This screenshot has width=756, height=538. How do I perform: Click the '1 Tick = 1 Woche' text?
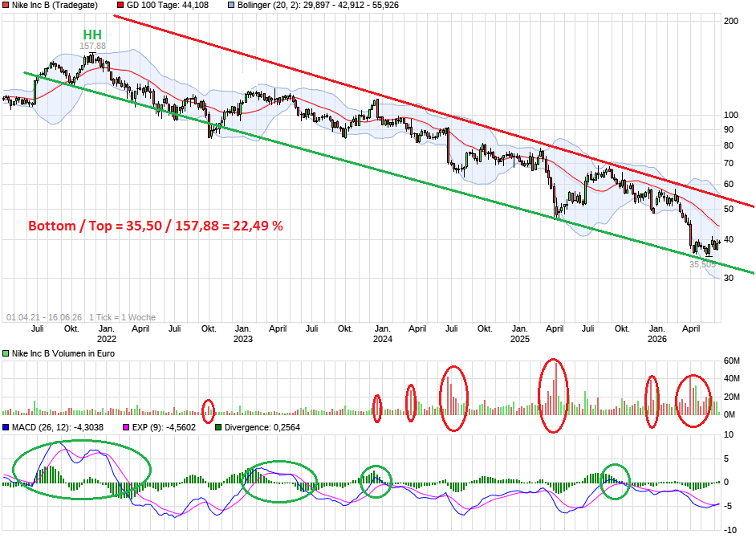(x=123, y=317)
